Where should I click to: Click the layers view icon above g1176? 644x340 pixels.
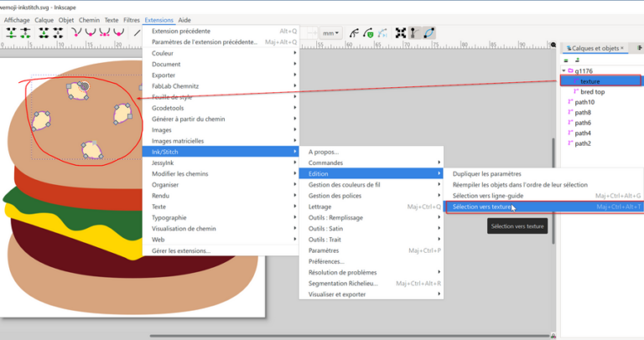[566, 60]
